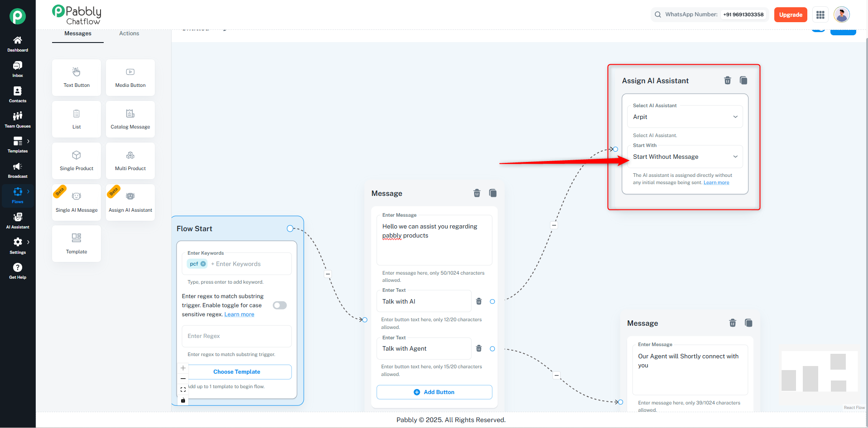Click the Pabbly logo at top of sidebar
Image resolution: width=868 pixels, height=428 pixels.
18,16
